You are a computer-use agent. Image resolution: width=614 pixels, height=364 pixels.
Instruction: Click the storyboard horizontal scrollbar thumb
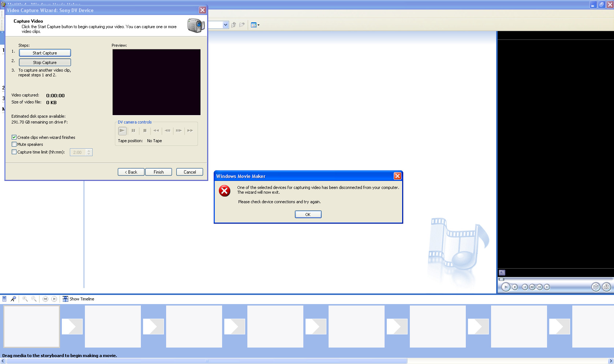[x=207, y=361]
